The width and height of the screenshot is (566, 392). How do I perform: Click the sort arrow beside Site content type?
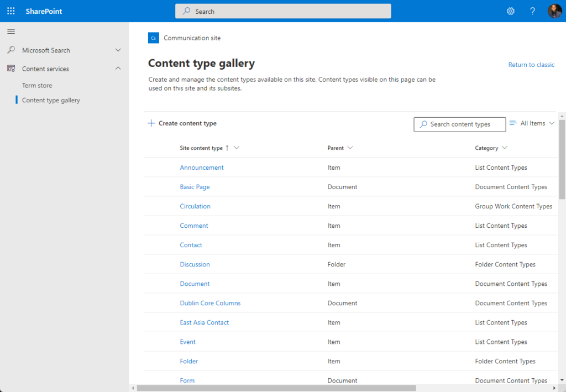227,148
